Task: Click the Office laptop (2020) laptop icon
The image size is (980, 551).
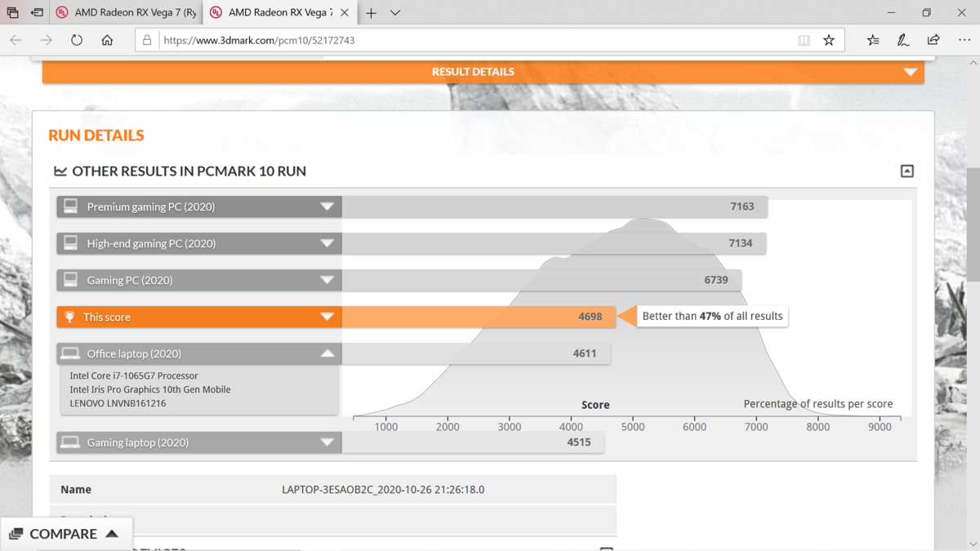Action: 70,353
